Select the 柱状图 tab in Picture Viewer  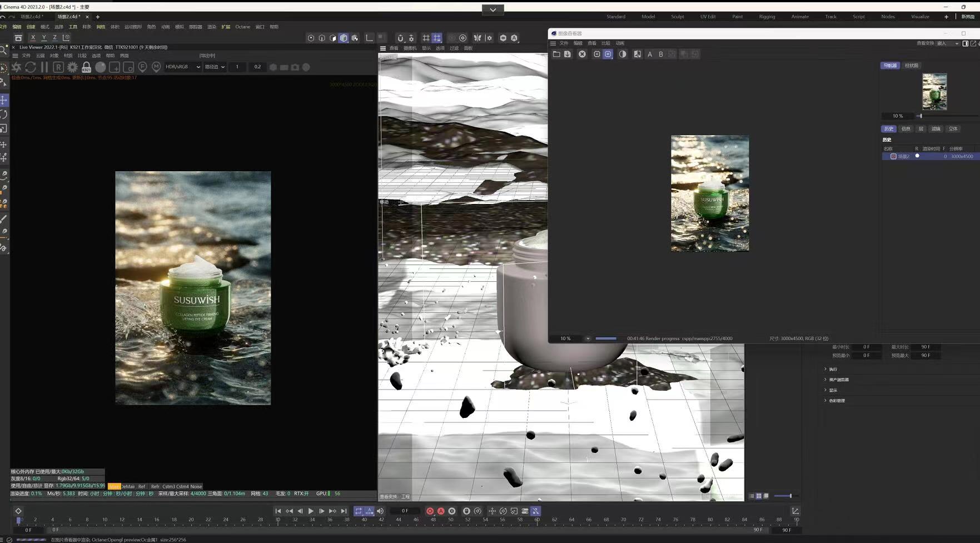click(912, 66)
